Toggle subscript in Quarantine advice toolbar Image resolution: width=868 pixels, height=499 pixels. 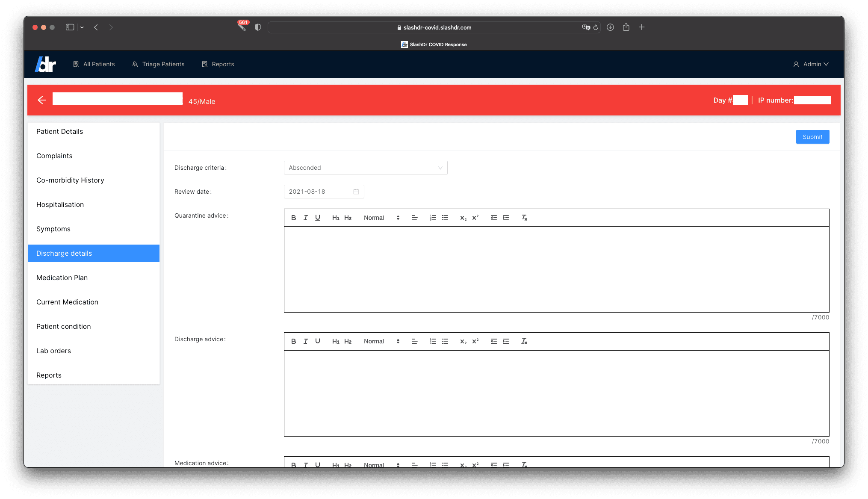click(x=463, y=218)
